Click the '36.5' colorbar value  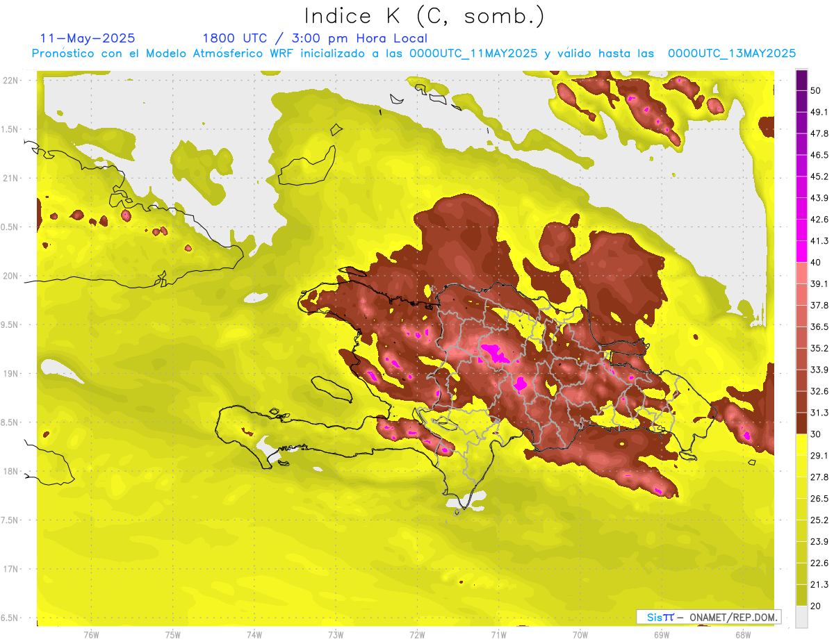819,327
